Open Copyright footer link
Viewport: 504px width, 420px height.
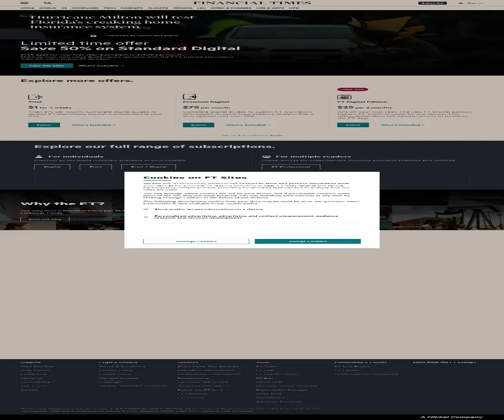111,382
